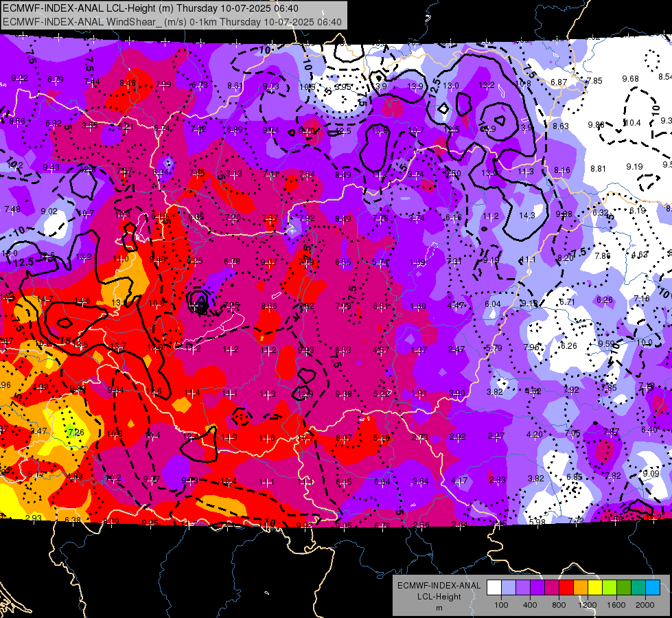Click the wind shear value 7.26
672x618 pixels.
pos(76,432)
